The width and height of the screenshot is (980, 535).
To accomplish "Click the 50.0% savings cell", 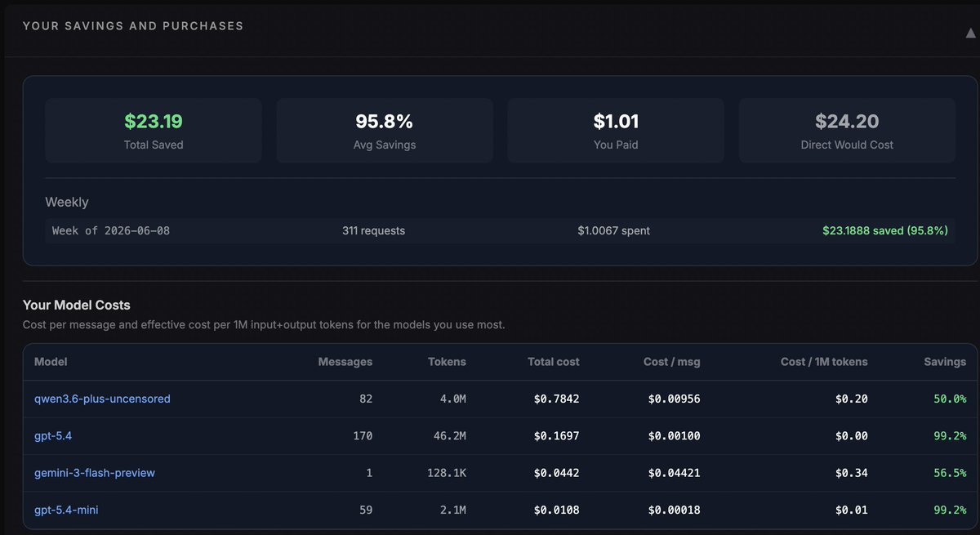I will (950, 399).
